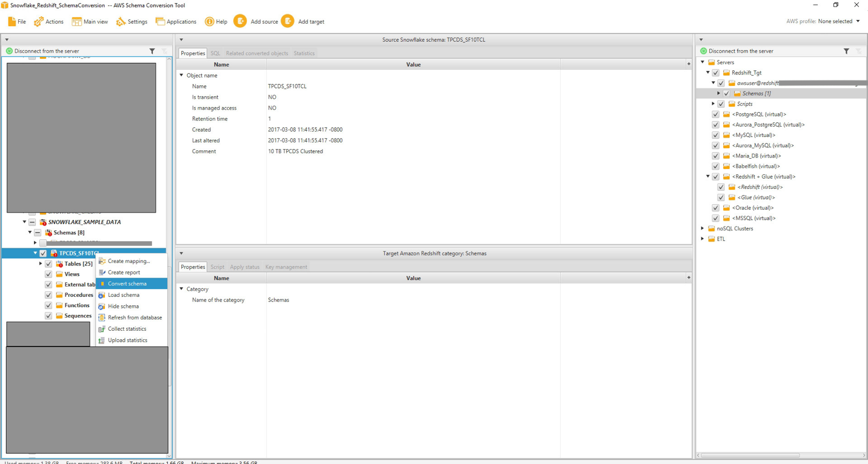The height and width of the screenshot is (464, 868).
Task: Uncheck the Tables [25] checkbox
Action: click(x=48, y=264)
